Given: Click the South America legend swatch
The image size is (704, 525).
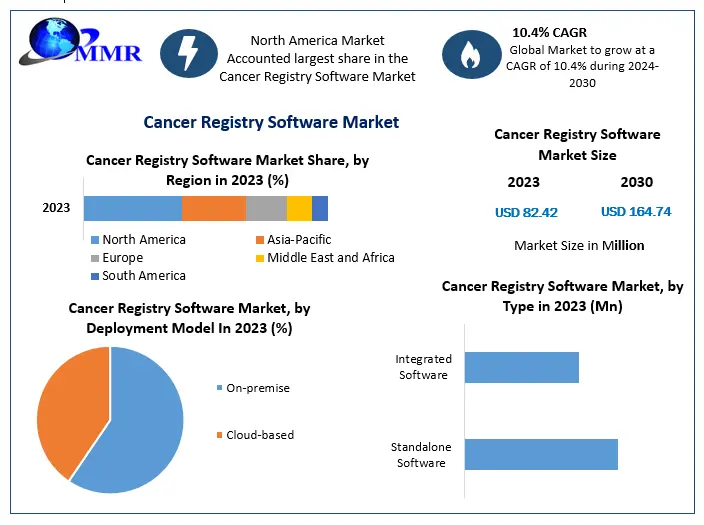Looking at the screenshot, I should [x=95, y=276].
